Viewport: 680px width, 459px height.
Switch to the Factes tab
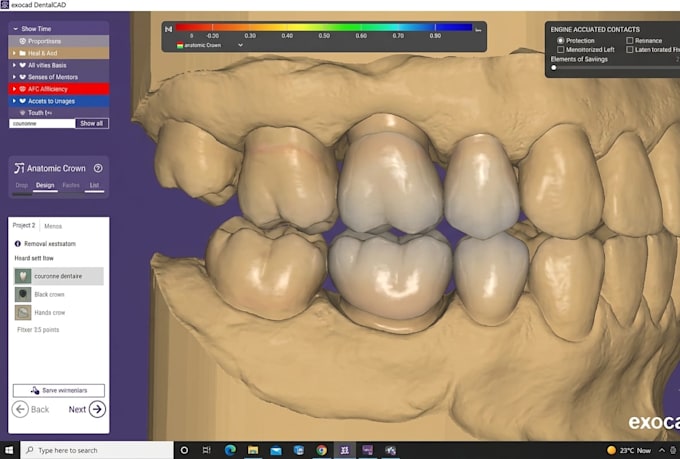tap(71, 185)
